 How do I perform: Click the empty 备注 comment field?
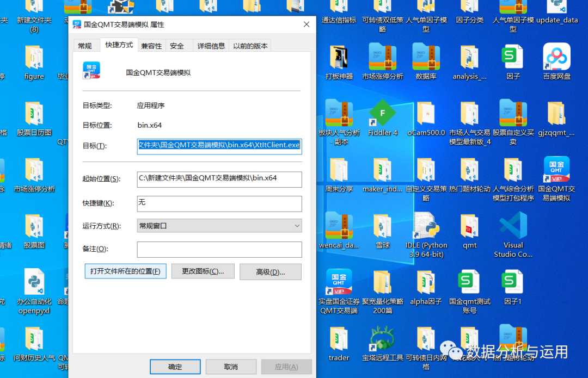(219, 250)
